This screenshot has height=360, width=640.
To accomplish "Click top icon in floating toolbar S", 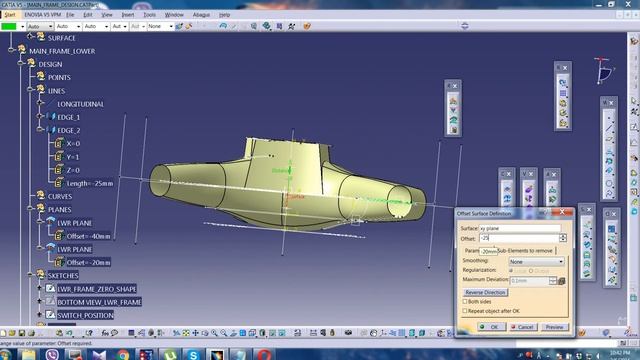I will pos(587,224).
